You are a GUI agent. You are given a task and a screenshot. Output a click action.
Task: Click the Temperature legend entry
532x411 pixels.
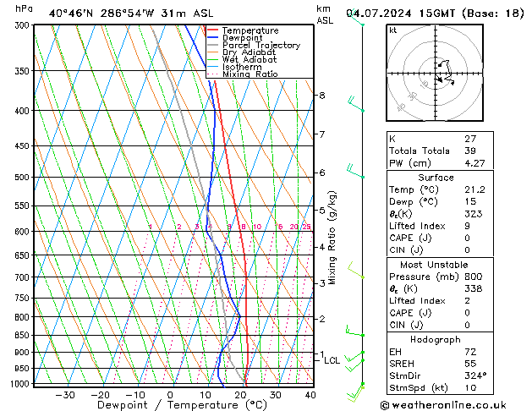250,30
